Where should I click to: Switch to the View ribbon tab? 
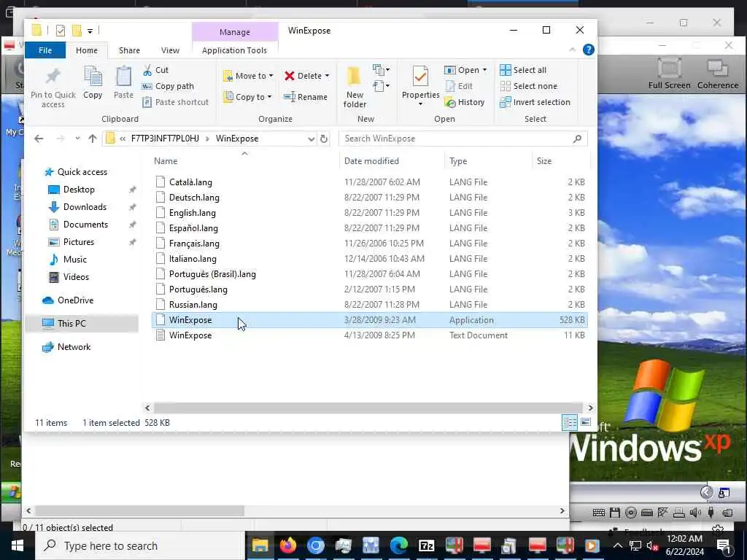(x=170, y=50)
